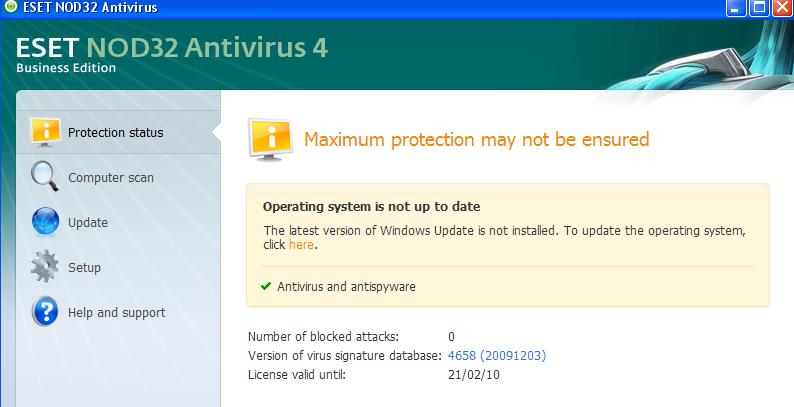Click Antivirus and antispyware status text
Viewport: 794px width, 407px height.
click(x=346, y=286)
